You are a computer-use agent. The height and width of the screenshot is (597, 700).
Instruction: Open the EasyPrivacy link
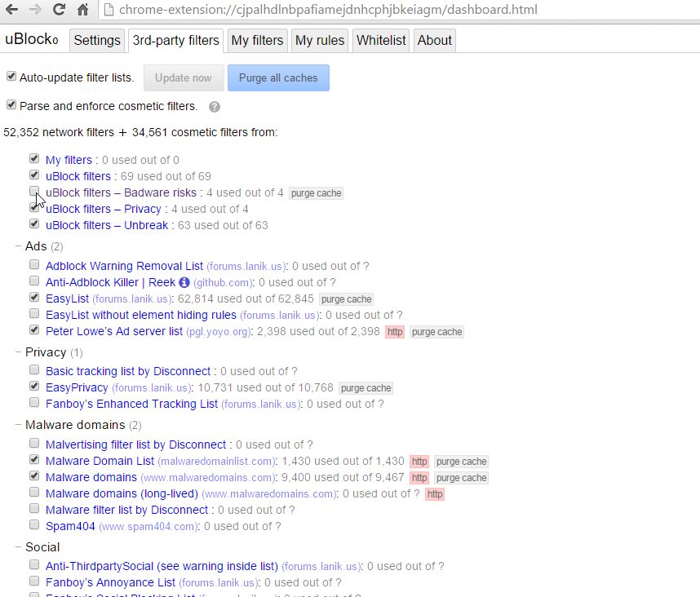coord(77,387)
